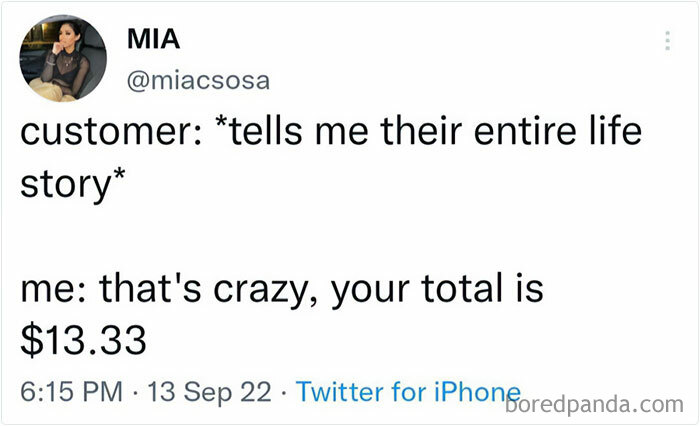Click the word "iPhone" in the source link
The image size is (700, 426).
478,392
